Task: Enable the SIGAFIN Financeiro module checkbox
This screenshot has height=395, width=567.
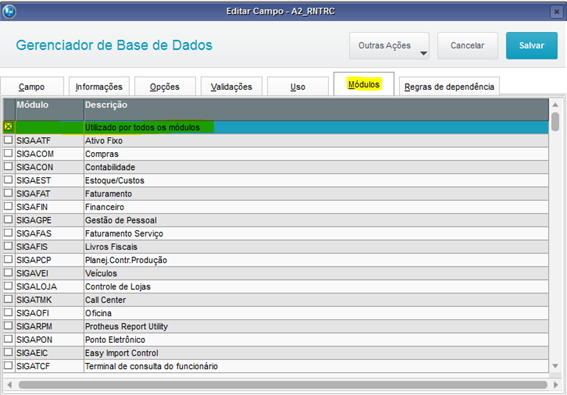Action: click(x=8, y=207)
